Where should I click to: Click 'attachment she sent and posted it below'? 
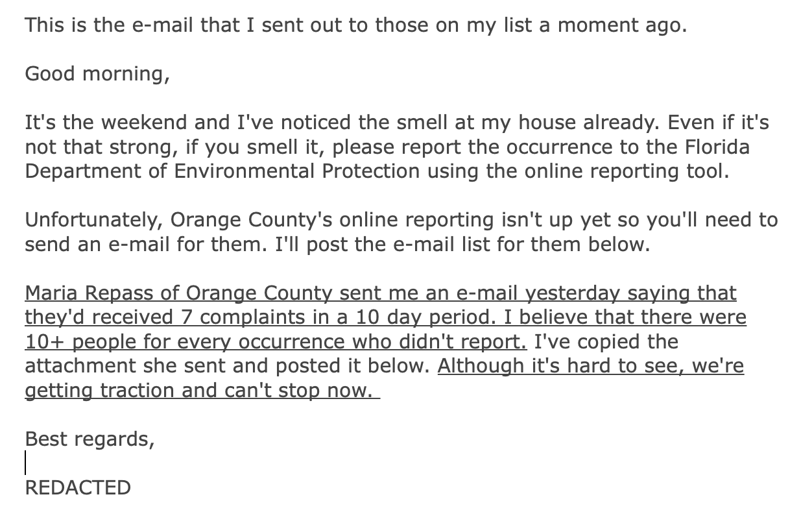[228, 366]
